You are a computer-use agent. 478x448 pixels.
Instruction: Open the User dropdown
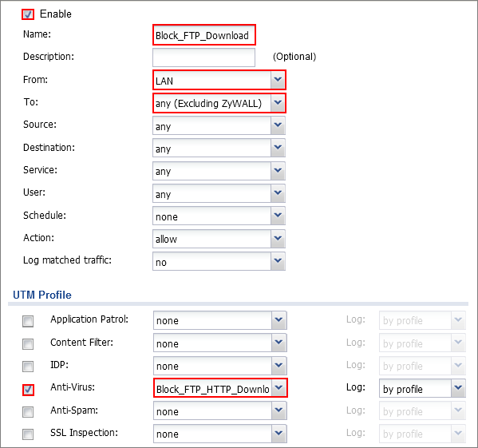pyautogui.click(x=219, y=193)
